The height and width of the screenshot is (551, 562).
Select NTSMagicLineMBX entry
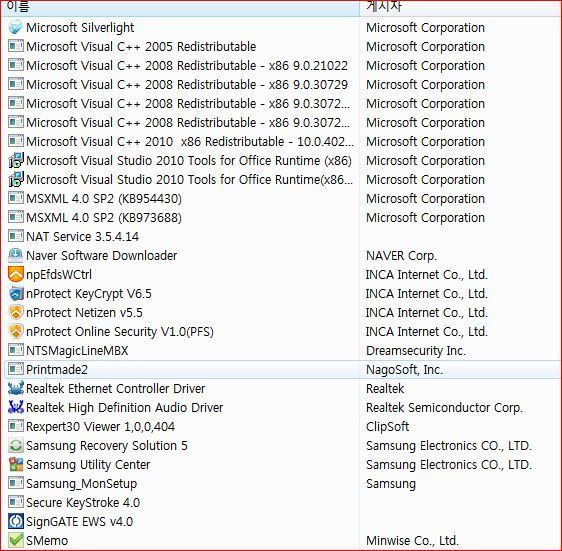coord(77,351)
